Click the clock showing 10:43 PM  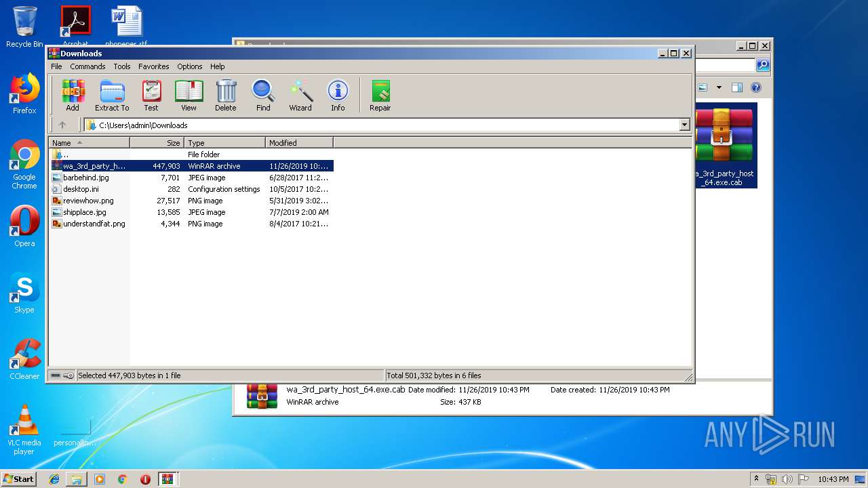pyautogui.click(x=833, y=479)
